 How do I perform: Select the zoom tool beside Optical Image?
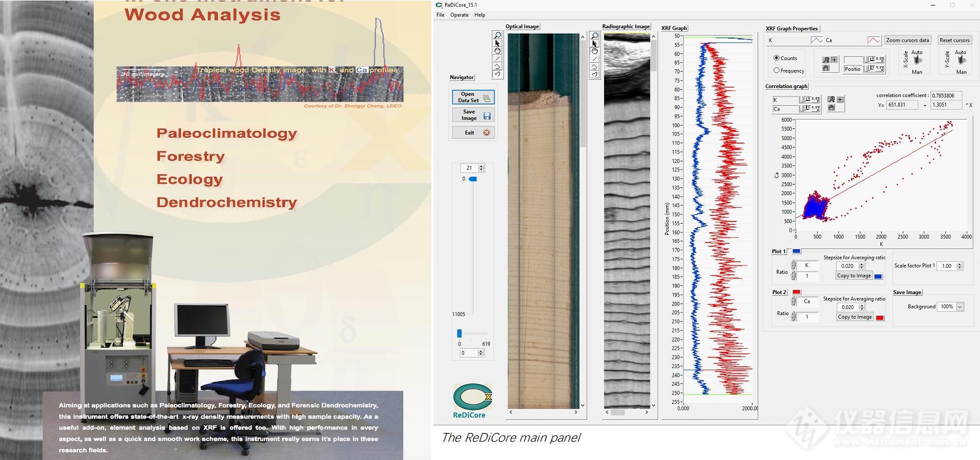coord(497,36)
